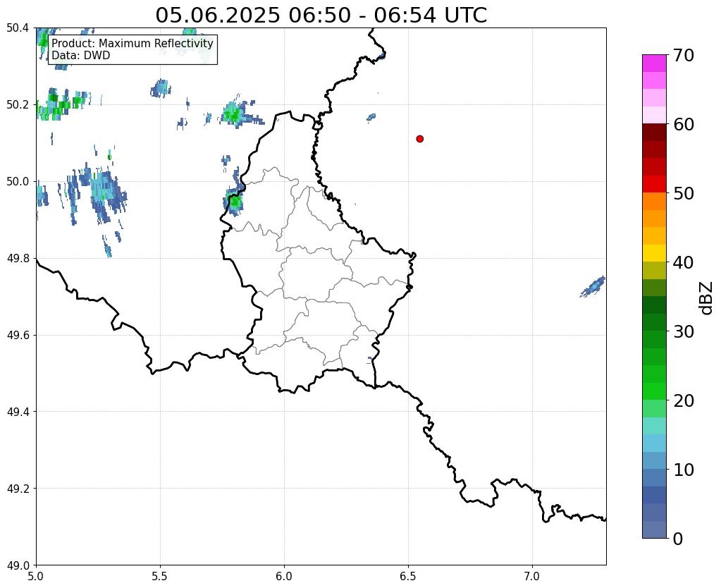
Task: Click the 20 dBZ colorbar label
Action: tap(684, 400)
